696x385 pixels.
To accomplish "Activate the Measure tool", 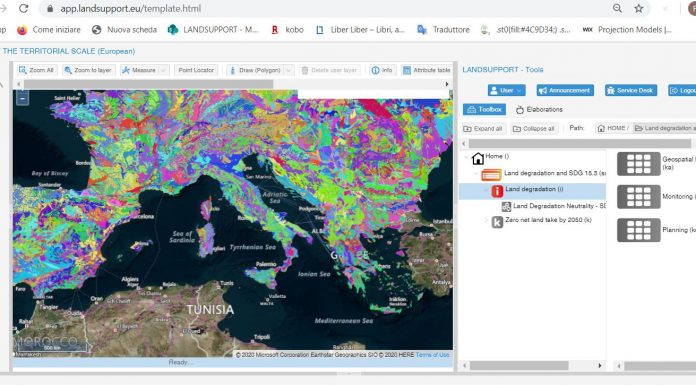I will [x=139, y=70].
